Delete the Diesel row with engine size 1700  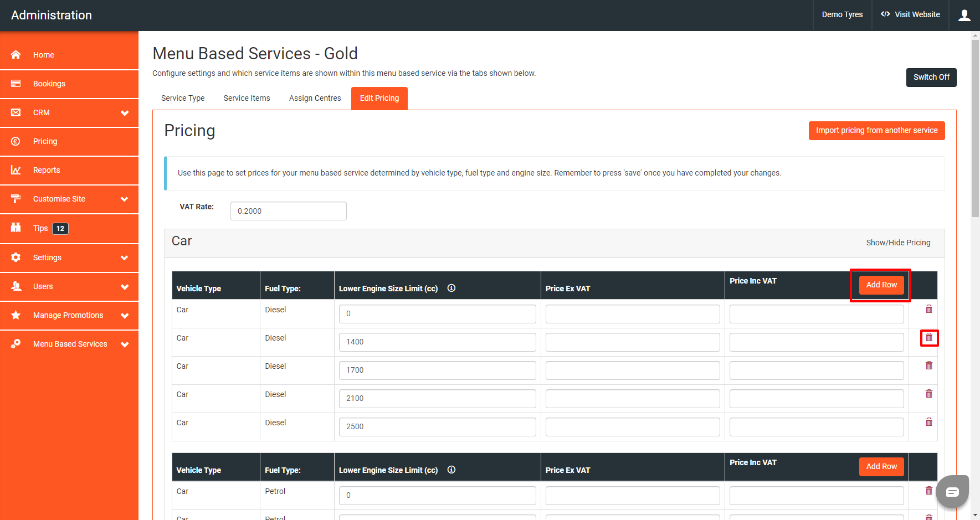click(929, 365)
